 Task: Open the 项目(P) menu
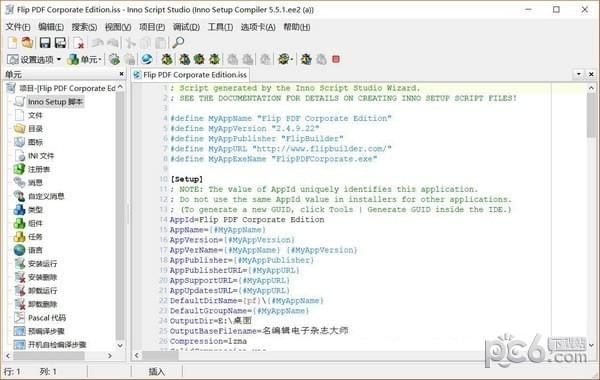(152, 27)
